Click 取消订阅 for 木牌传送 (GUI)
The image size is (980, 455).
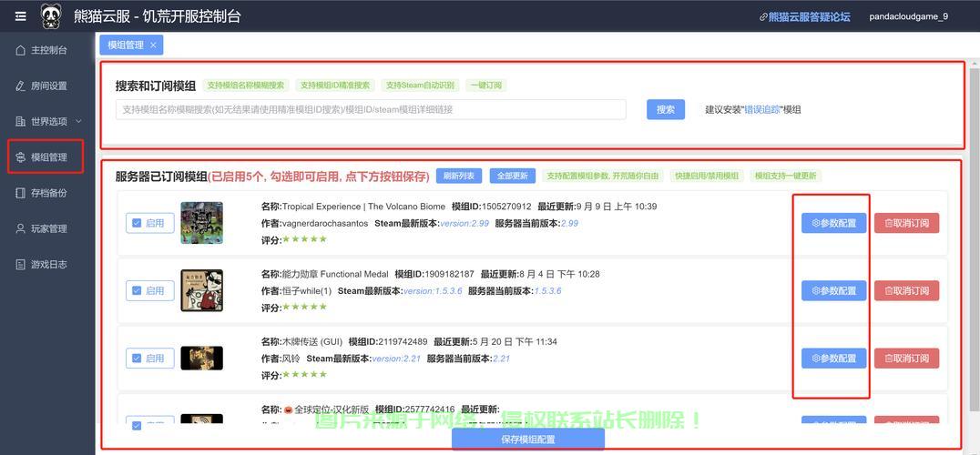pyautogui.click(x=906, y=359)
